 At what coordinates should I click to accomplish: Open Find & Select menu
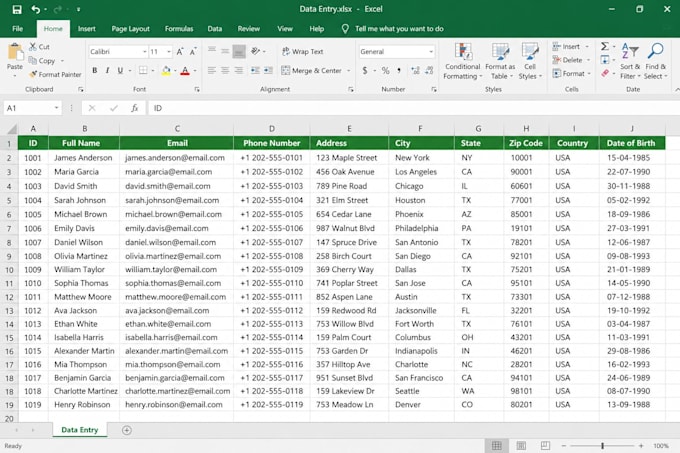click(x=655, y=61)
